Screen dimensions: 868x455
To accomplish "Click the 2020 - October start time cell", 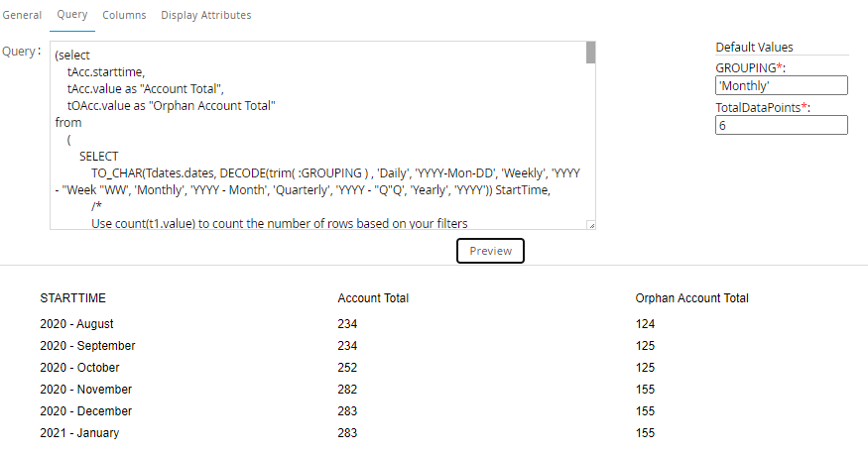I will 81,368.
